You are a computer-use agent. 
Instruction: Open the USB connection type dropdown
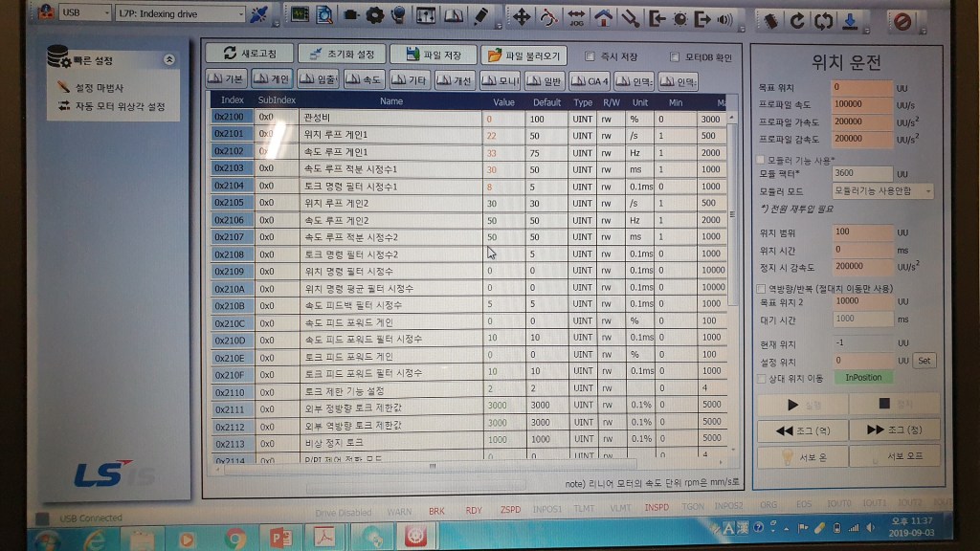82,13
